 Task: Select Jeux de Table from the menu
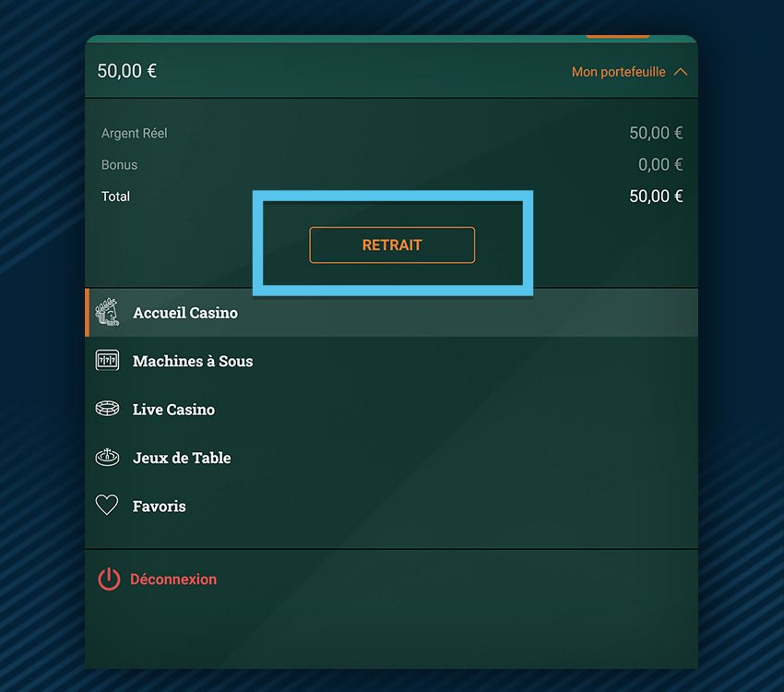coord(182,458)
